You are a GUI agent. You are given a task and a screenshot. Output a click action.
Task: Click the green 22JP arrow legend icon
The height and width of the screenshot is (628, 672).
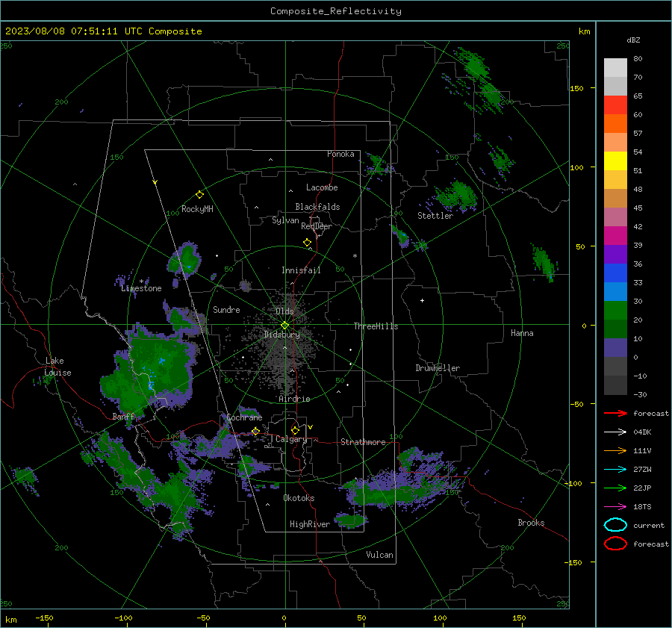coord(615,488)
